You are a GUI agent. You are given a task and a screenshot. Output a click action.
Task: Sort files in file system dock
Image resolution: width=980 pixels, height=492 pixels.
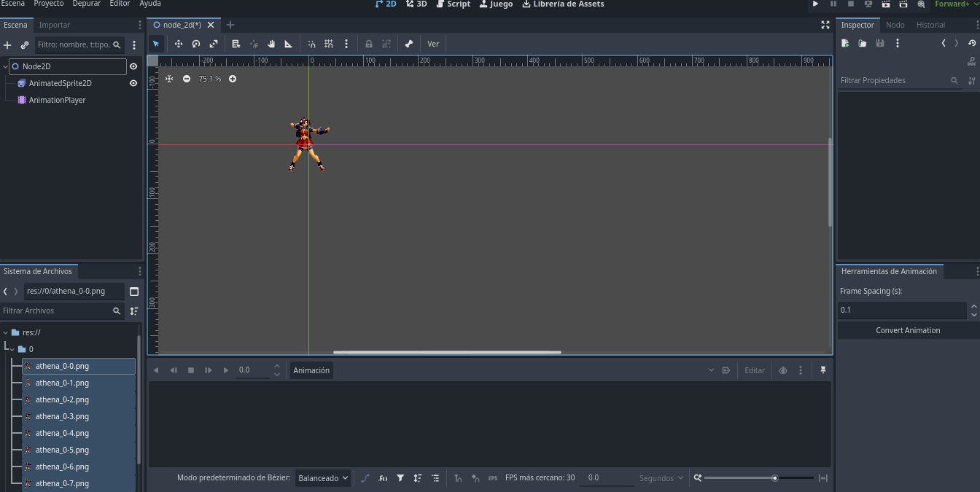134,311
